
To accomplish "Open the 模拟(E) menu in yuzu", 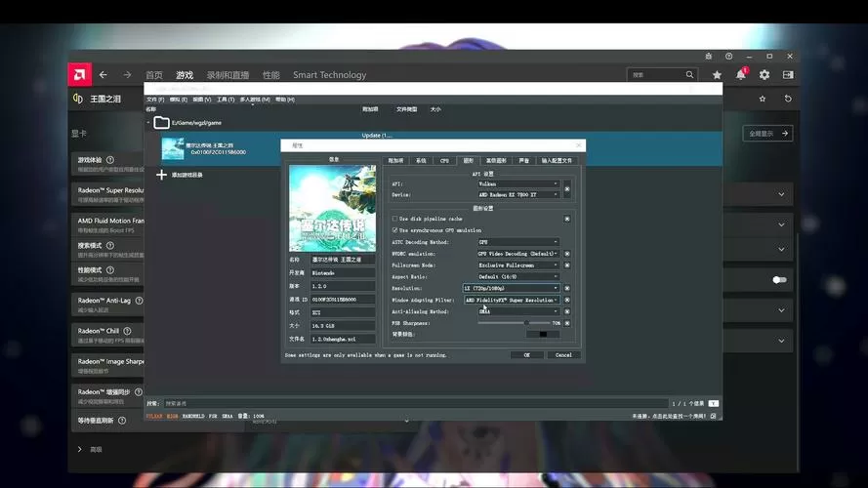I will pos(179,100).
